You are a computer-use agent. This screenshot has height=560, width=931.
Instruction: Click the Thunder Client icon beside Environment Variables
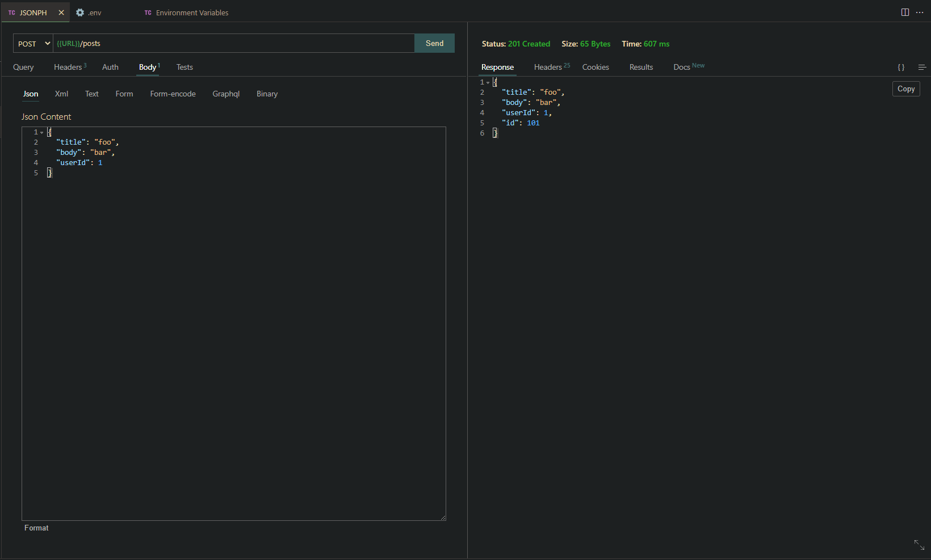148,12
